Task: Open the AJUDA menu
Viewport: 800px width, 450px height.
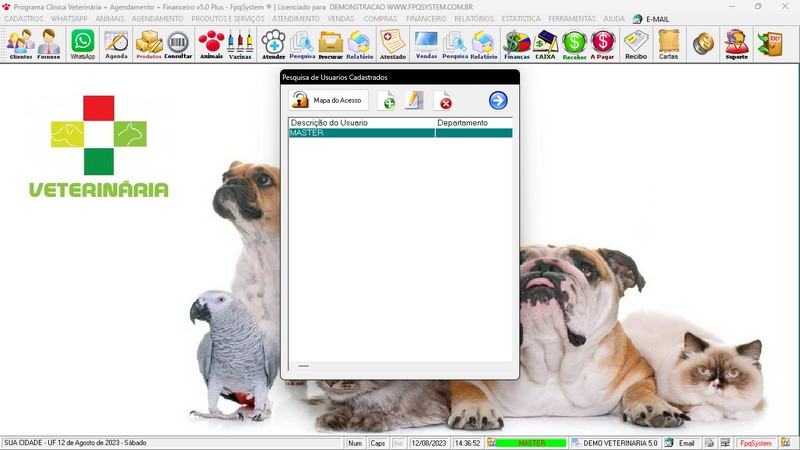Action: pyautogui.click(x=614, y=19)
